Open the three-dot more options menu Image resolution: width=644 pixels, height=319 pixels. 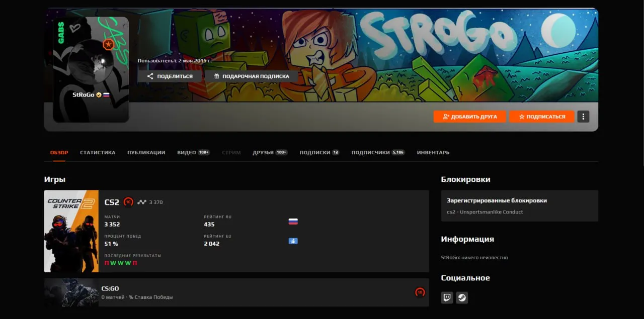583,117
